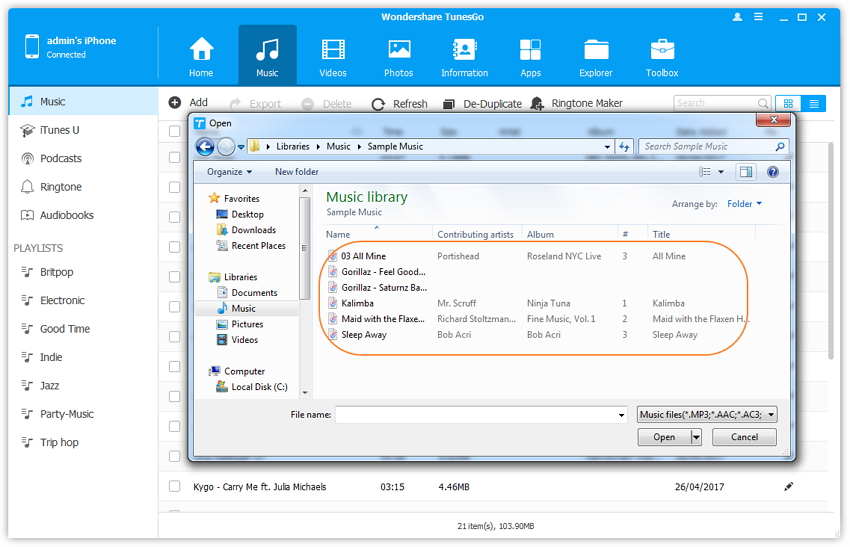Image resolution: width=850 pixels, height=547 pixels.
Task: Go to the Home icon
Action: point(201,50)
